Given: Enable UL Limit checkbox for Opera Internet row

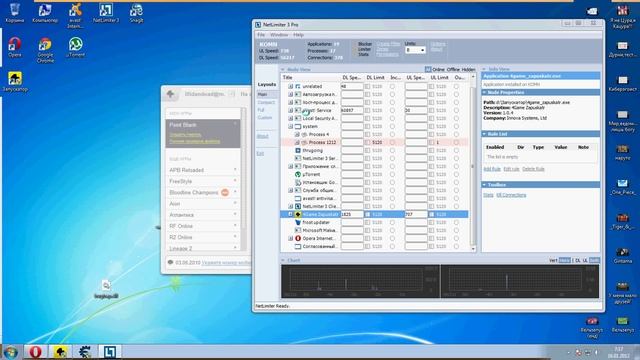Looking at the screenshot, I should pos(431,238).
